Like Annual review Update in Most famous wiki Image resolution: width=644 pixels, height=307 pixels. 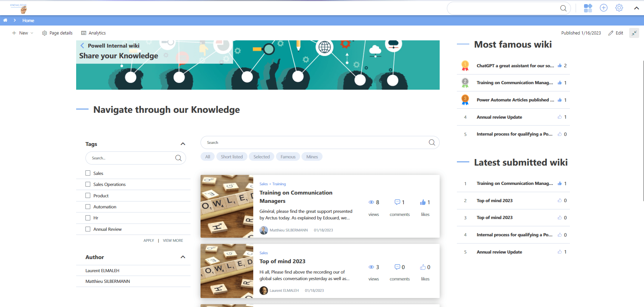(560, 117)
